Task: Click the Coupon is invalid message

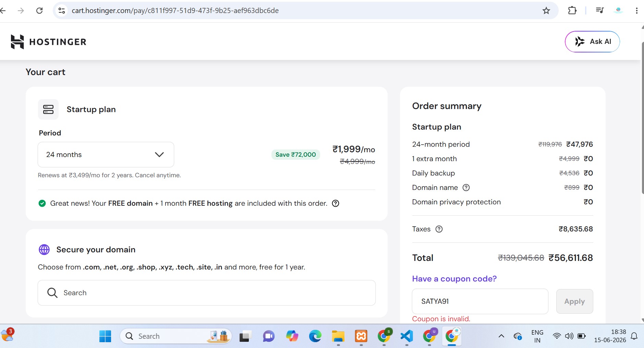Action: coord(441,319)
